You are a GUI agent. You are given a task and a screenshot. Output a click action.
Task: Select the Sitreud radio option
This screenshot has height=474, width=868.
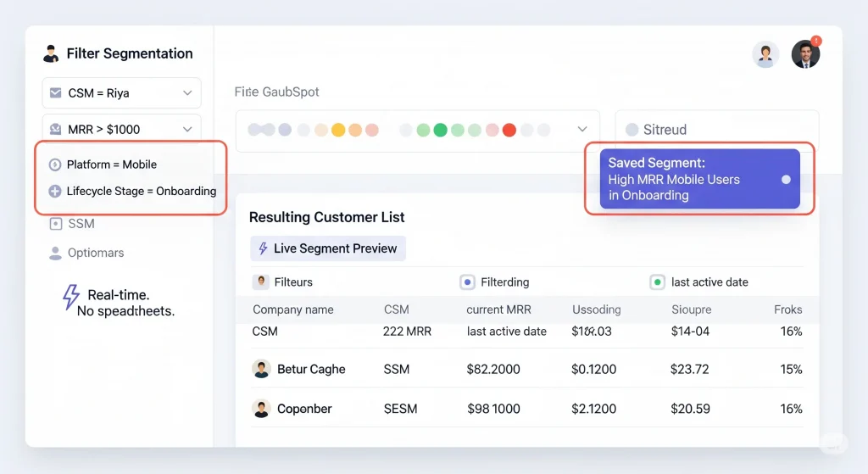pos(632,130)
